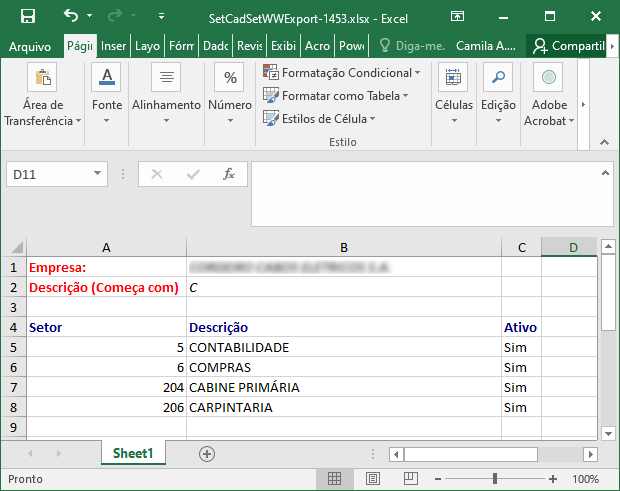Screen dimensions: 620x491
Task: Open the Name Box dropdown arrow
Action: (x=97, y=174)
